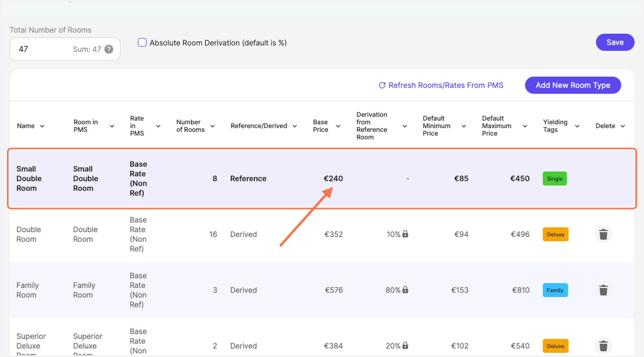Open Default Minimum Price column chevron
Image resolution: width=644 pixels, height=357 pixels.
464,126
